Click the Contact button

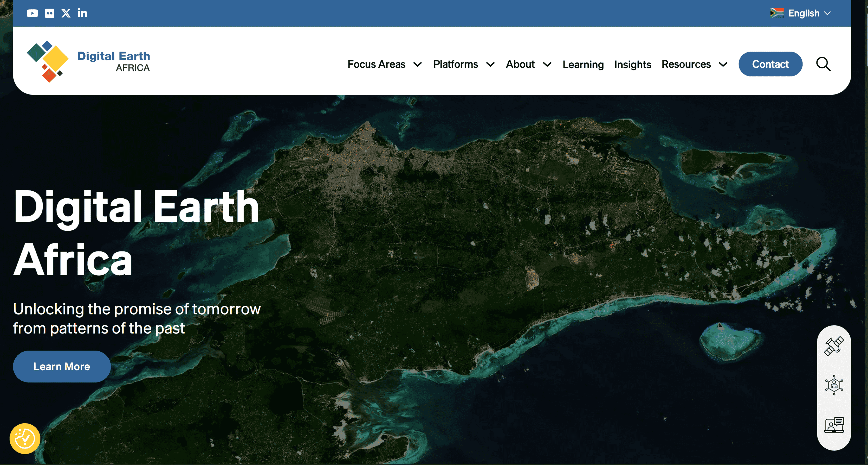[770, 64]
